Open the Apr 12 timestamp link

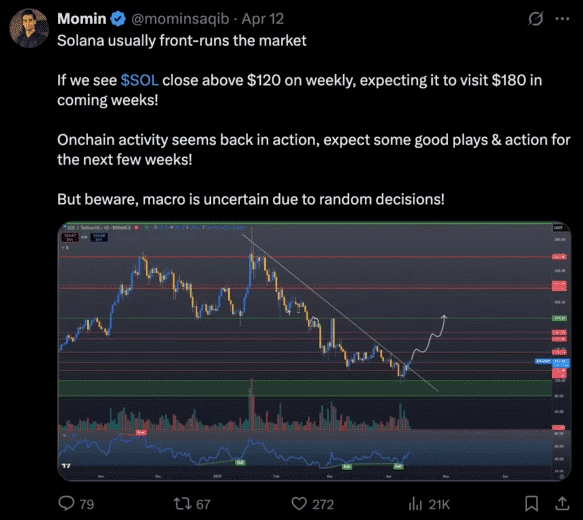tap(262, 19)
